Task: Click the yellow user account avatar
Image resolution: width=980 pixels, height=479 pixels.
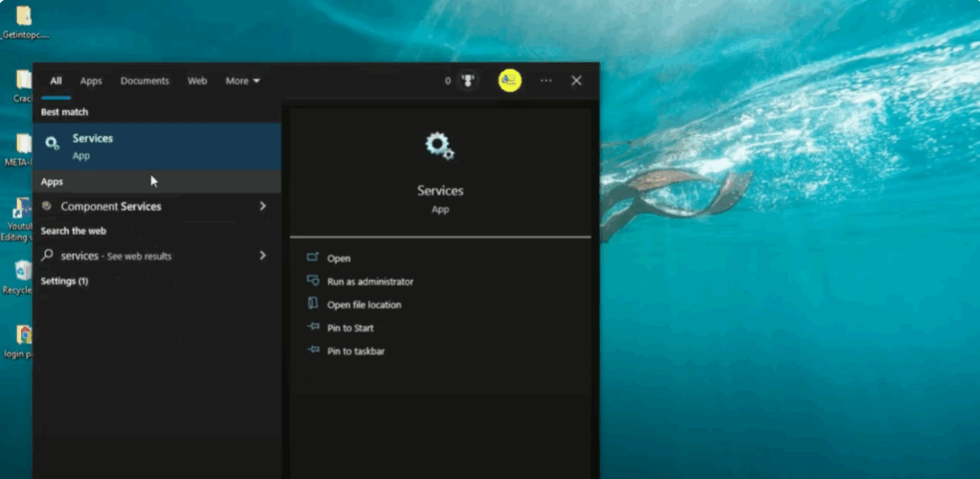Action: 510,80
